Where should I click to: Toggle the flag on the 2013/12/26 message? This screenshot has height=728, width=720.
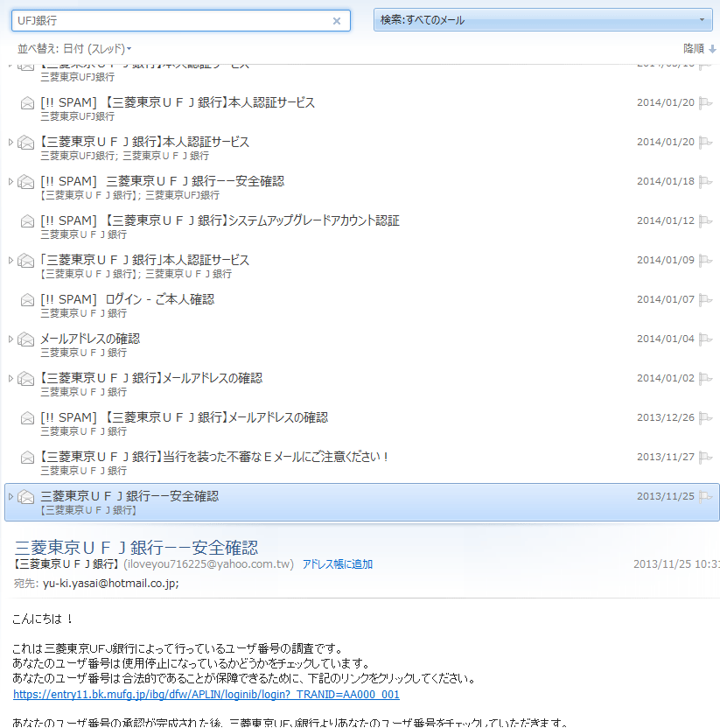pyautogui.click(x=705, y=418)
